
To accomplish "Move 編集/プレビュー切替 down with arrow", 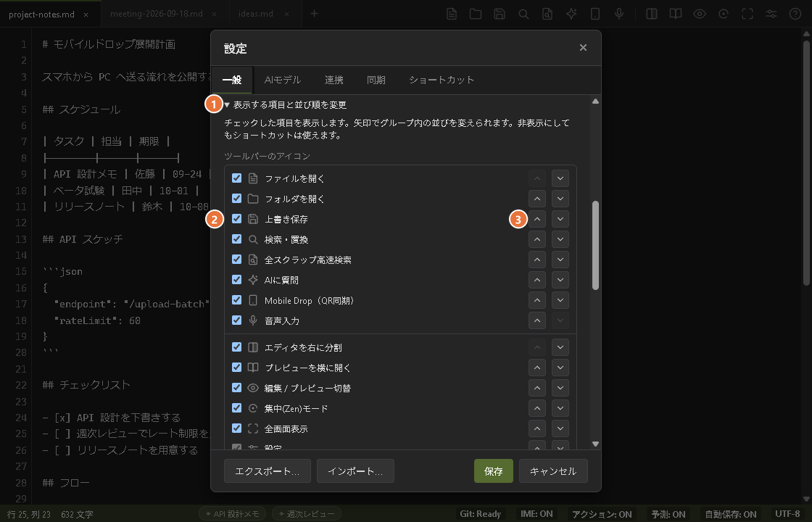I will coord(560,388).
